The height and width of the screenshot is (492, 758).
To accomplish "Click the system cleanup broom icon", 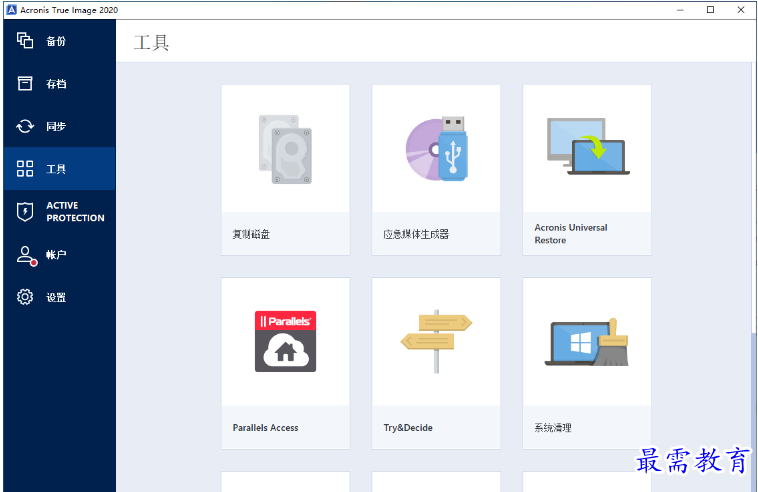I will pyautogui.click(x=587, y=342).
